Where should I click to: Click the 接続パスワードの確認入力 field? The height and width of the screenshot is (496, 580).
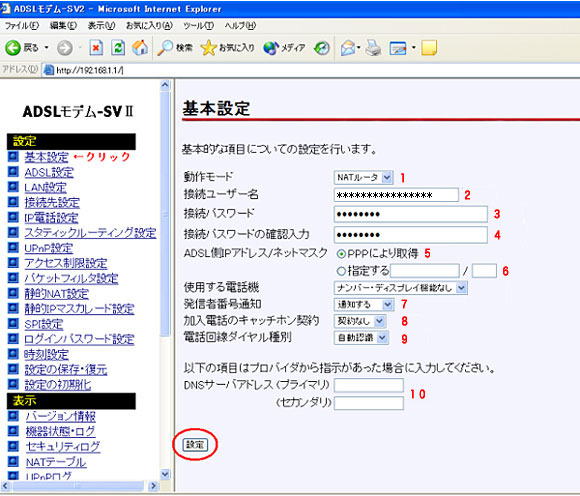411,235
